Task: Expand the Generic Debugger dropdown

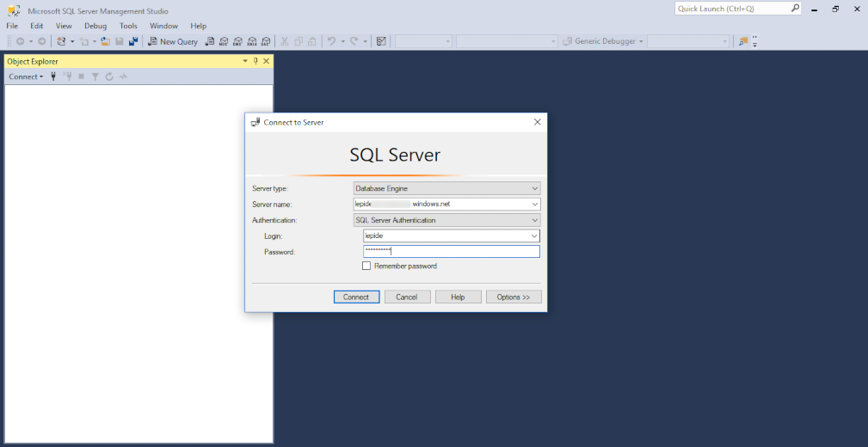Action: click(641, 41)
